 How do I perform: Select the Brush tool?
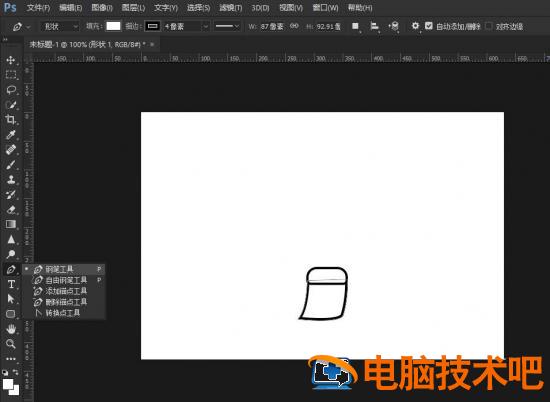(11, 165)
